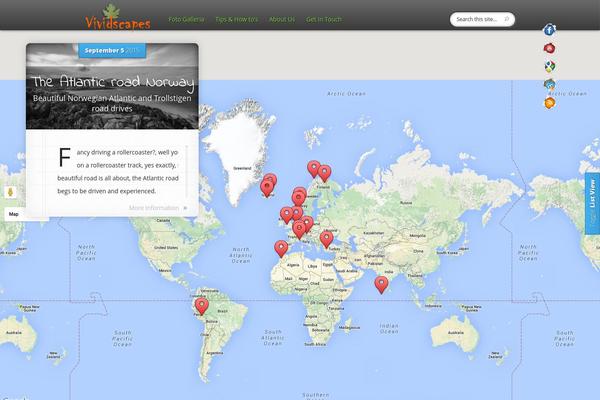Go to the About Us page
Image resolution: width=600 pixels, height=400 pixels.
282,19
